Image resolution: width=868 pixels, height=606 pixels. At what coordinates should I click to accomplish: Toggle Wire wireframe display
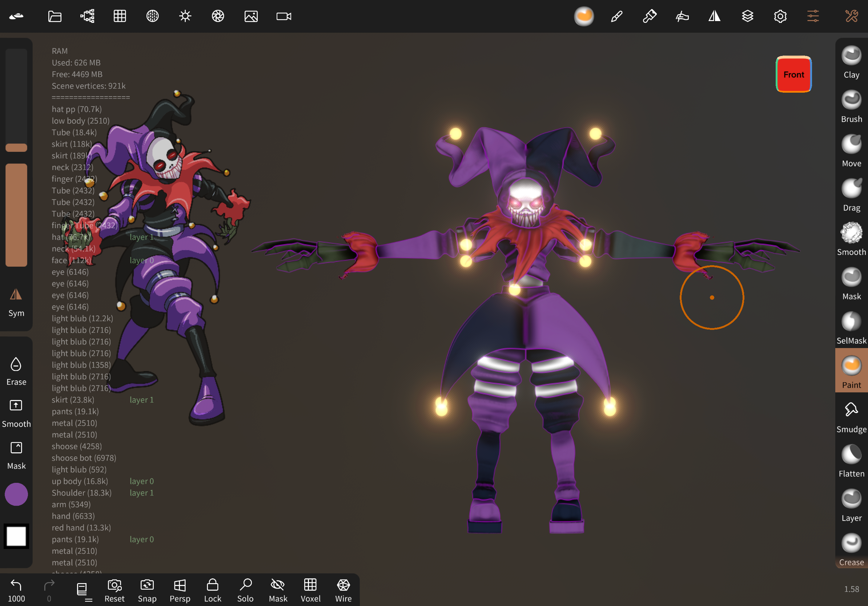pyautogui.click(x=343, y=590)
